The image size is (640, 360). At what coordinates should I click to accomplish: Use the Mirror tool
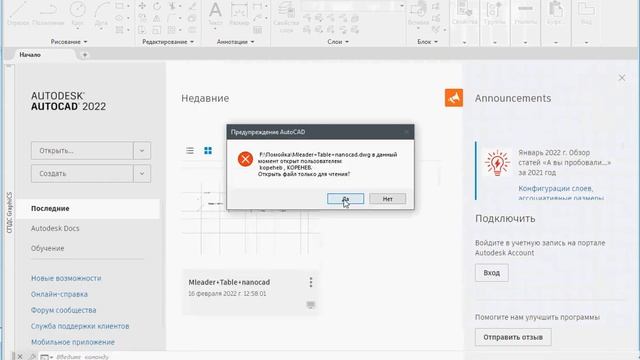pyautogui.click(x=157, y=18)
